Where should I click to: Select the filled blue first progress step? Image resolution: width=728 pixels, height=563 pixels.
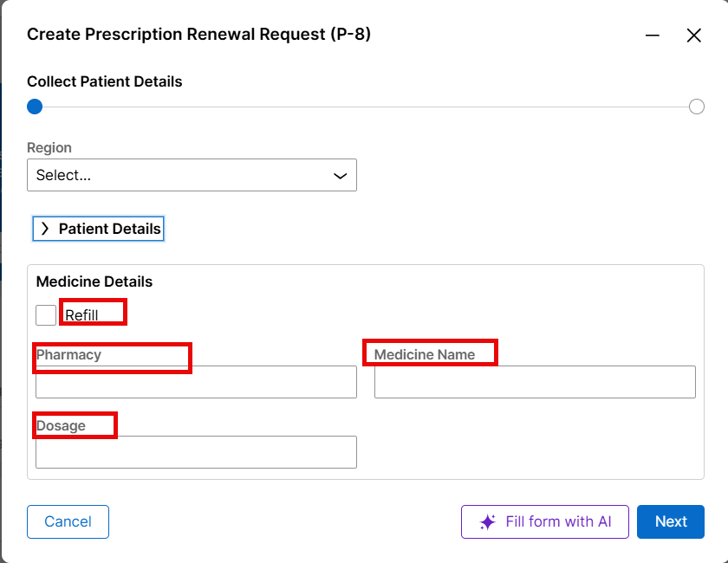pos(35,107)
